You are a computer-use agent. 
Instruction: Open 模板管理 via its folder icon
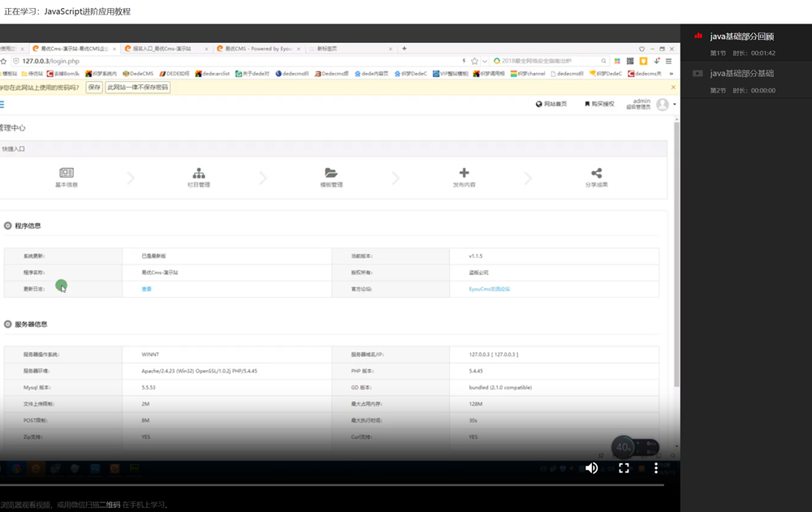click(x=330, y=173)
